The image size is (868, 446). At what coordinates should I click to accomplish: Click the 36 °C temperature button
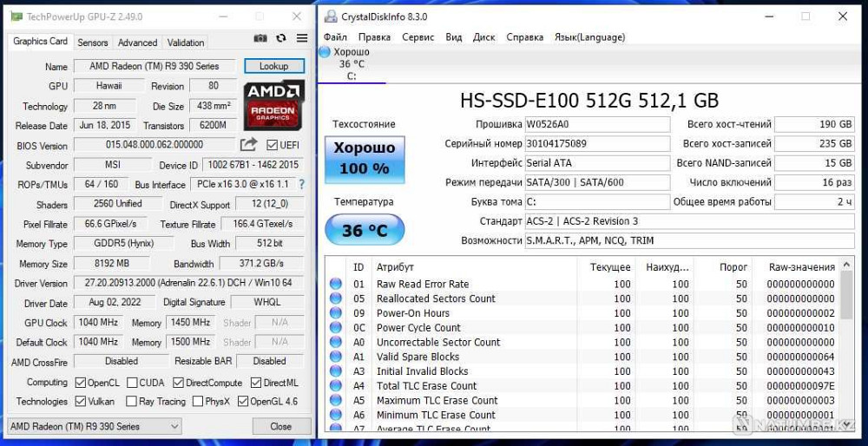point(365,230)
